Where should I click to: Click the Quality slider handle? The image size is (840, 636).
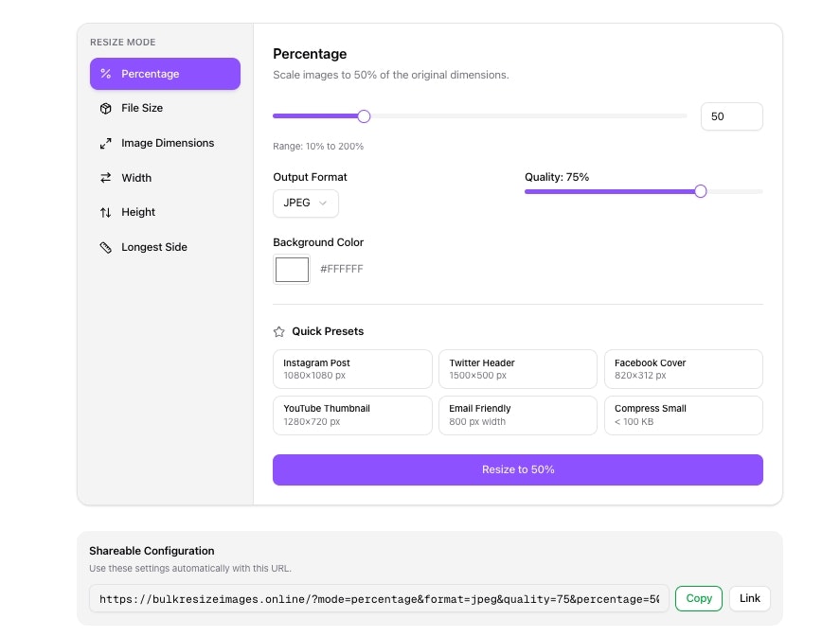(701, 191)
